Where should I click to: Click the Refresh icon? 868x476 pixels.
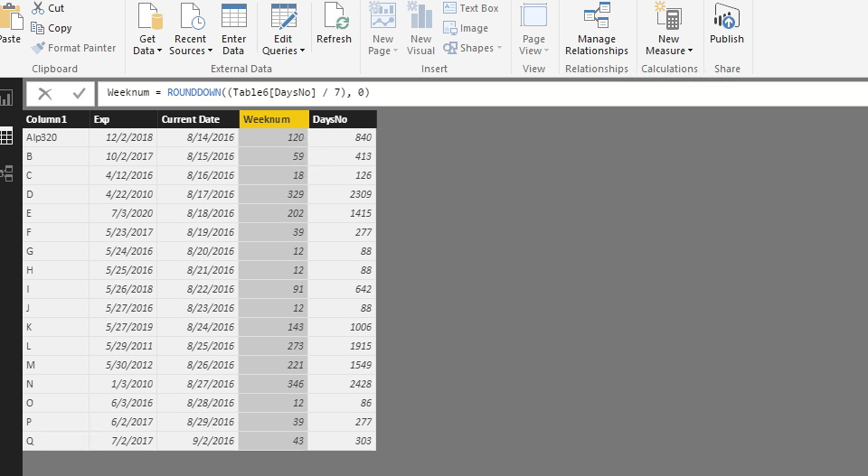pyautogui.click(x=336, y=16)
